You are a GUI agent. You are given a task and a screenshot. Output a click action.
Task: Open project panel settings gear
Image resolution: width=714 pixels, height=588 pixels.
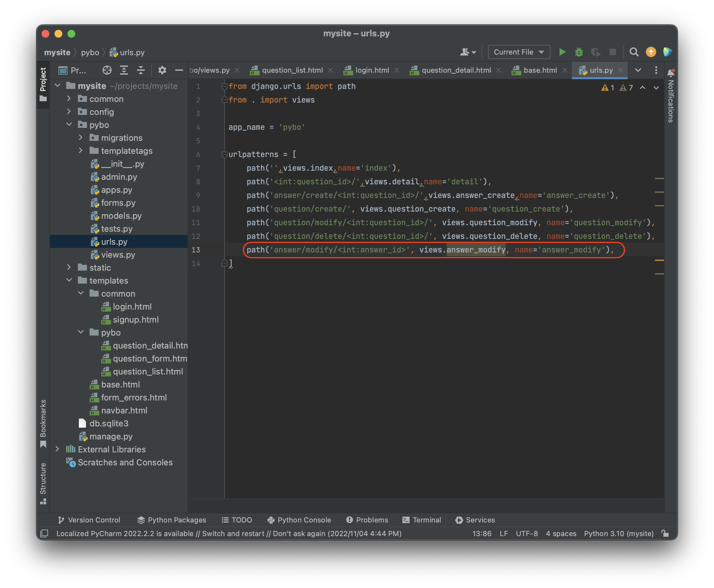162,70
